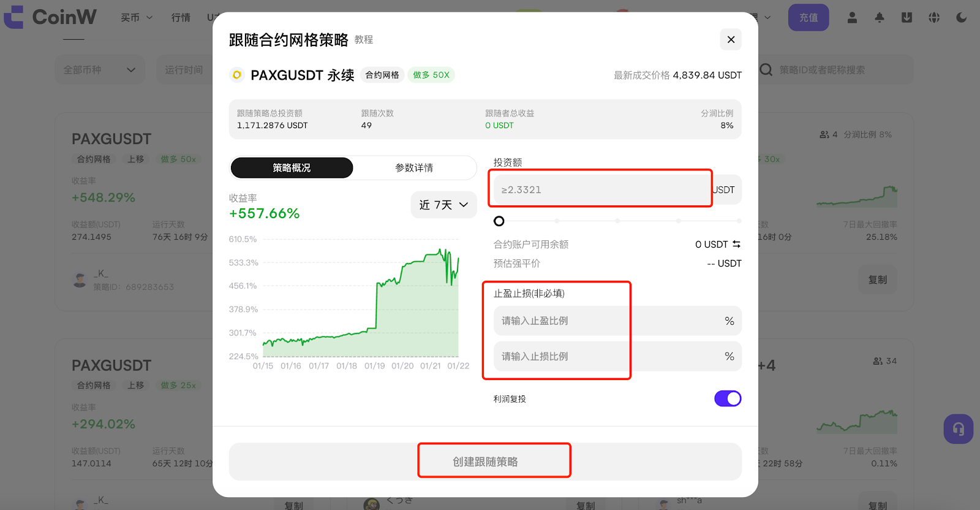The height and width of the screenshot is (510, 980).
Task: Select the 策略概况 tab
Action: tap(292, 168)
